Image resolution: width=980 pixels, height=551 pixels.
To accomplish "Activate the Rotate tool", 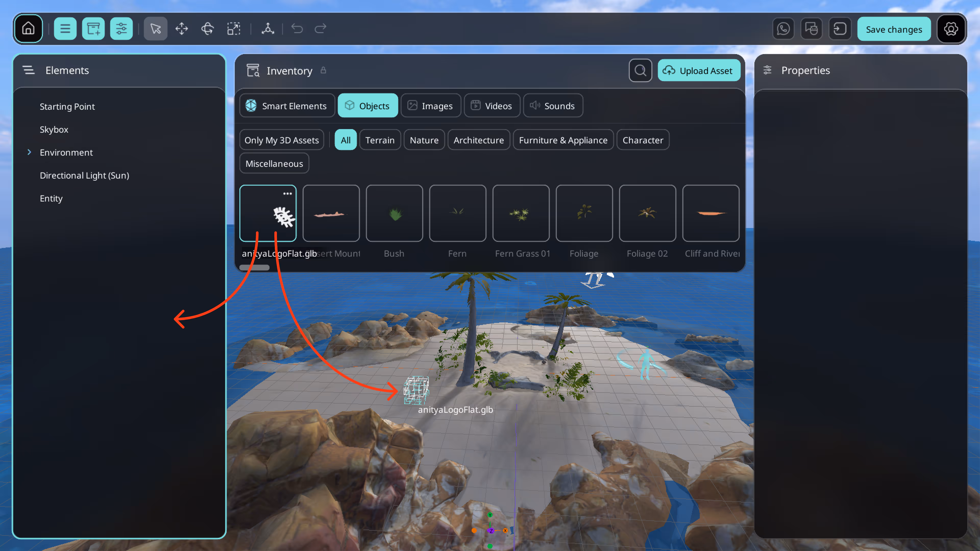I will 208,29.
